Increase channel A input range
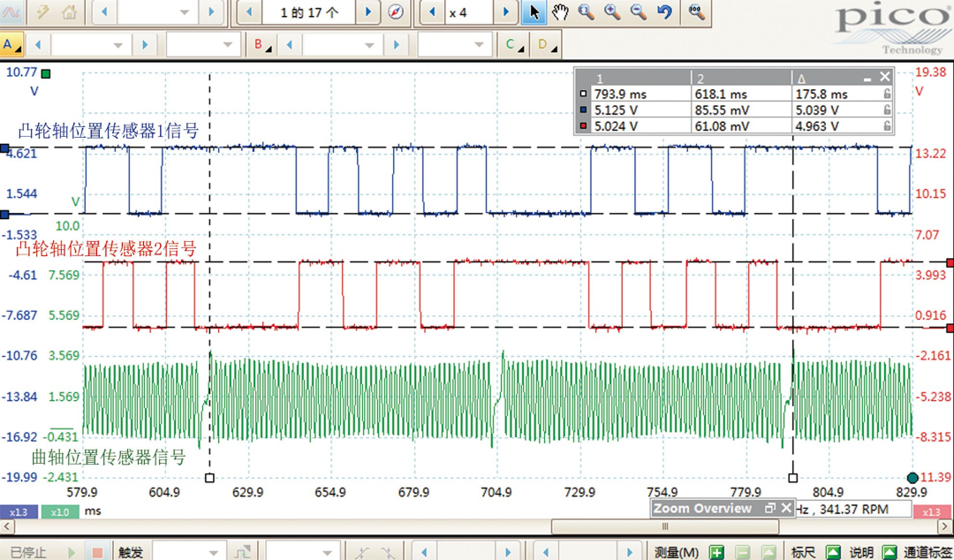 coord(145,44)
